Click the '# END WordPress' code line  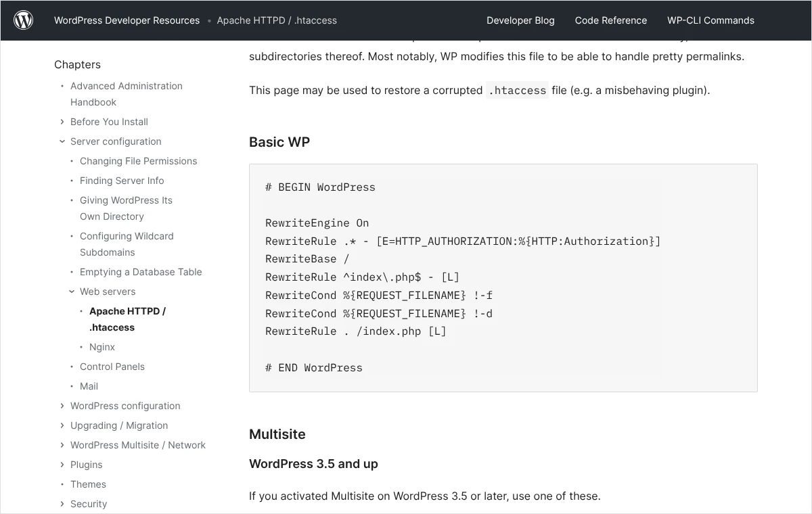click(x=314, y=368)
